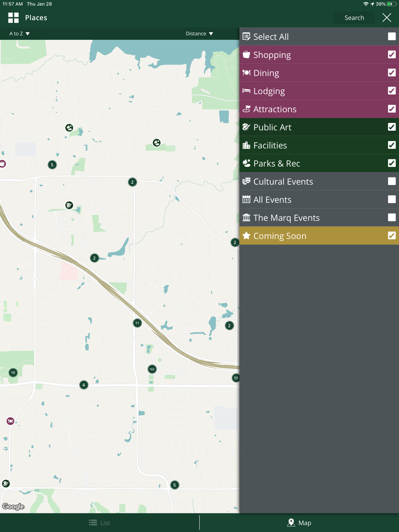
Task: Enable The Marq Events checkbox
Action: click(392, 217)
